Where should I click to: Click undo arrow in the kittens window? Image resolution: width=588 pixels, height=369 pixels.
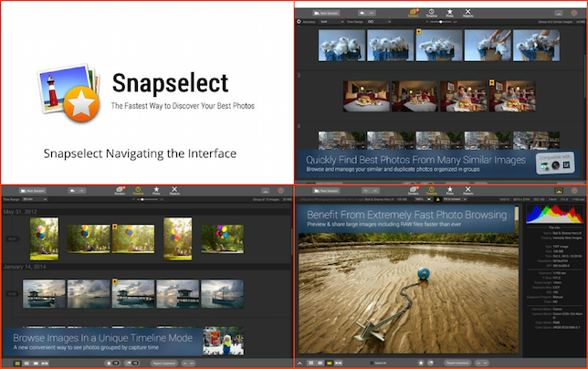coord(362,13)
